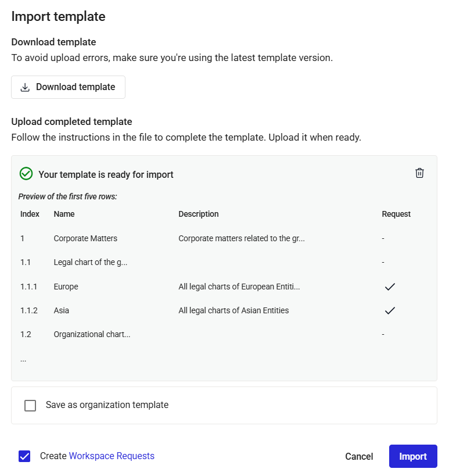Click the ellipsis row below the preview table
449x476 pixels.
point(23,360)
